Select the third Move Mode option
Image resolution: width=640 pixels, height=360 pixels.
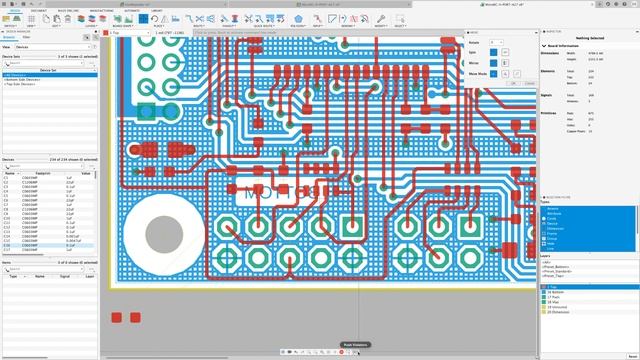(517, 74)
